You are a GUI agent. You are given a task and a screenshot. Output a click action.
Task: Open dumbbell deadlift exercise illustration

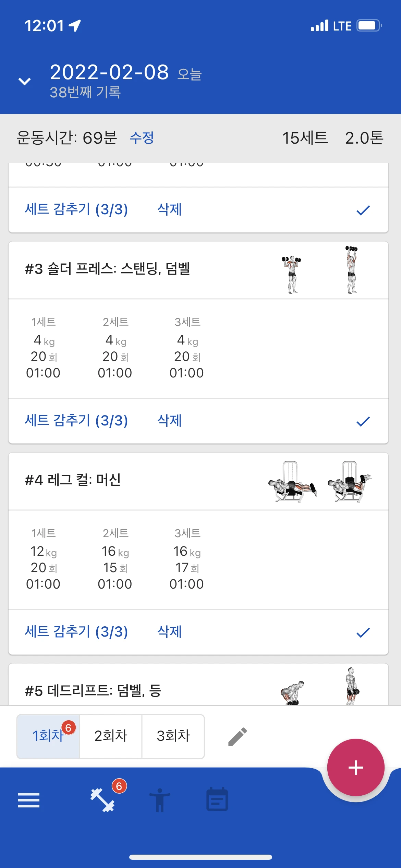(x=320, y=686)
